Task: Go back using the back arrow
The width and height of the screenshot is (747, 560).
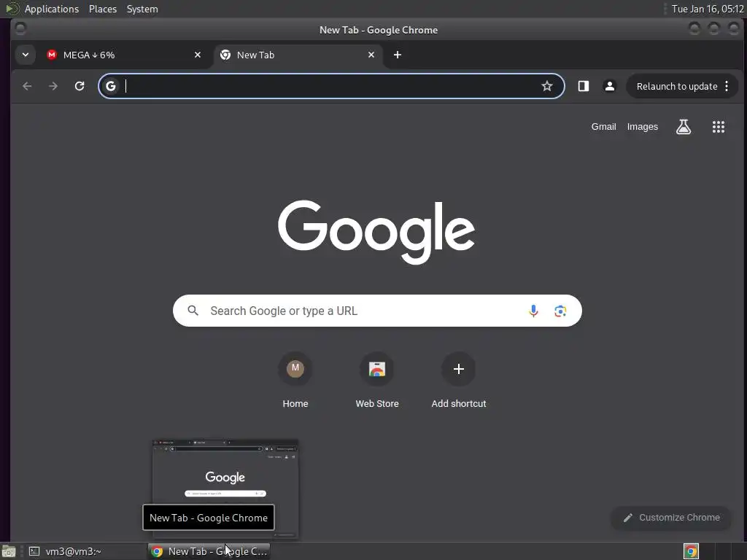Action: coord(27,86)
